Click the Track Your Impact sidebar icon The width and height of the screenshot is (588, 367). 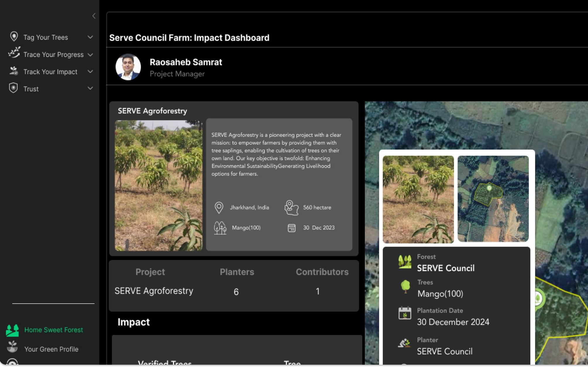tap(14, 71)
